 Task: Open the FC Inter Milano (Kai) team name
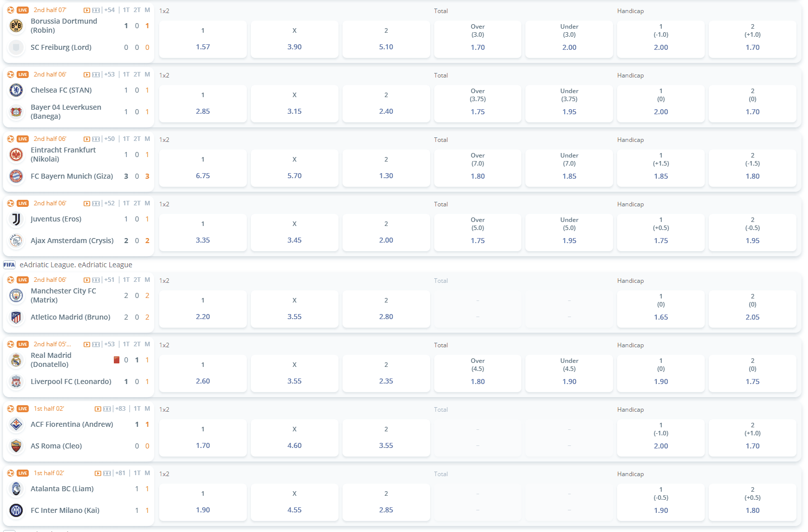point(65,510)
